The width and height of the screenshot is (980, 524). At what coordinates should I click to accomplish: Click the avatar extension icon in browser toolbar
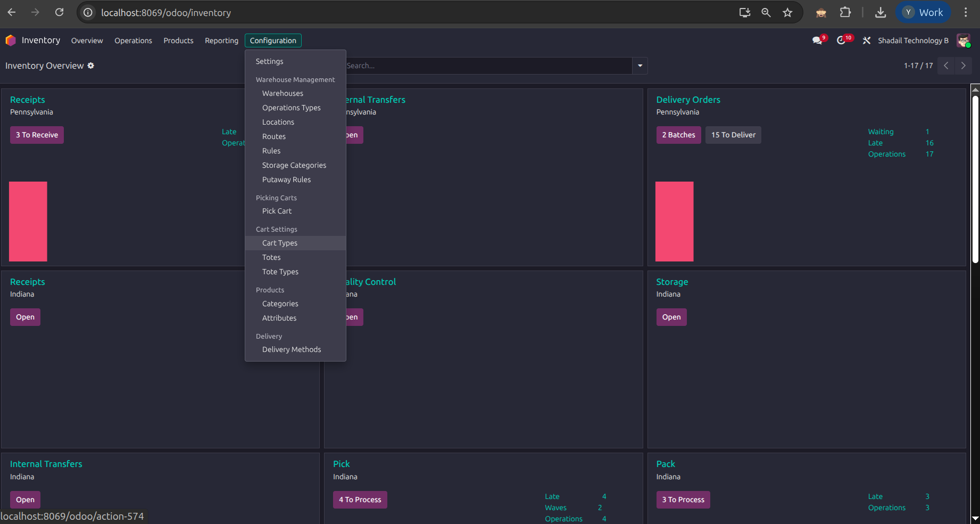click(821, 12)
